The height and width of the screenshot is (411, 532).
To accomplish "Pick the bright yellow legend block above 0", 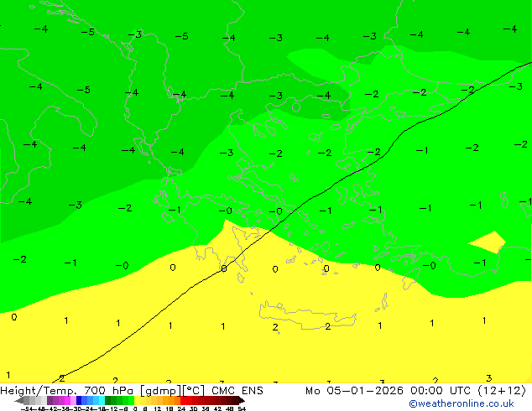I will click(137, 400).
